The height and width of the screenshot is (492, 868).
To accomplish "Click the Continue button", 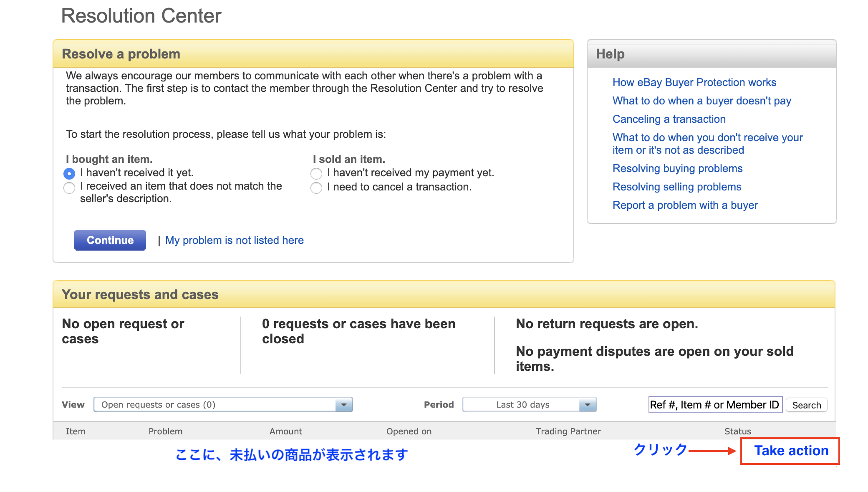I will pyautogui.click(x=110, y=240).
